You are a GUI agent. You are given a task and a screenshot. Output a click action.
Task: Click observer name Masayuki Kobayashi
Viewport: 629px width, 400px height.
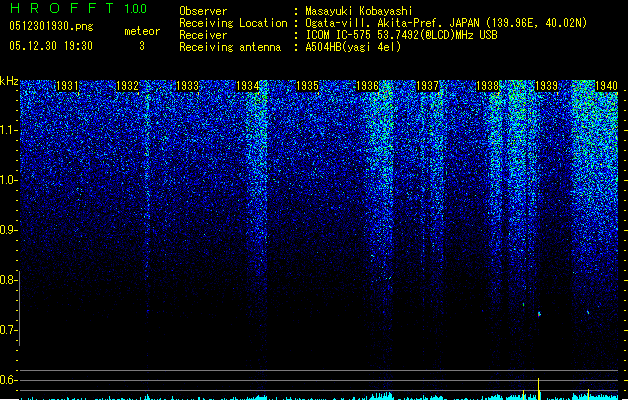pyautogui.click(x=359, y=11)
